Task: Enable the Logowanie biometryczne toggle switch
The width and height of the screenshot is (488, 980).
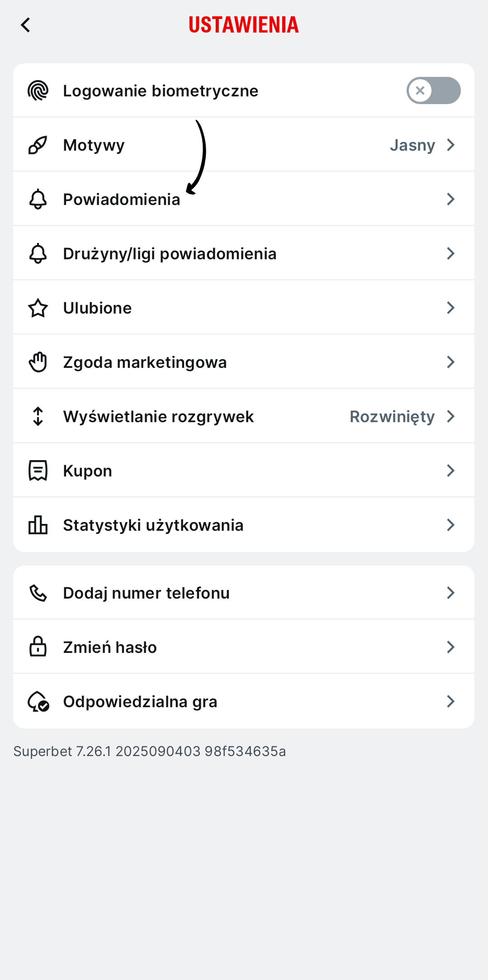Action: click(433, 90)
